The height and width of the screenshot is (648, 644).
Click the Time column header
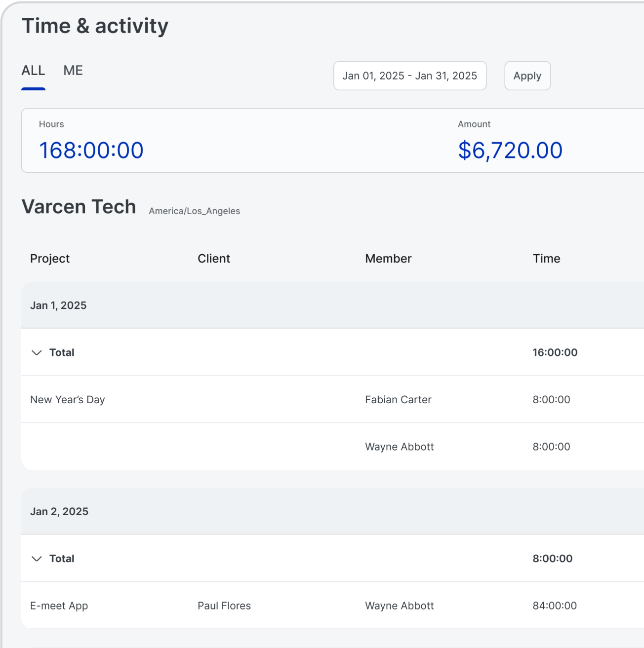tap(546, 259)
